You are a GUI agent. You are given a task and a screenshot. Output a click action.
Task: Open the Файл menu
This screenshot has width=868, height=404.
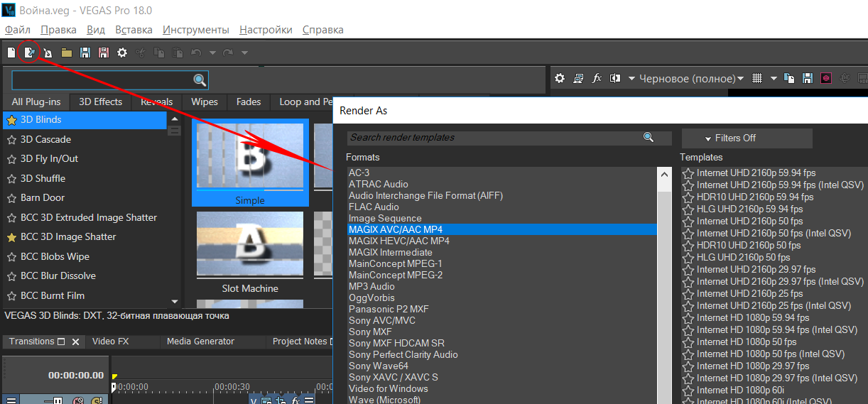[18, 30]
